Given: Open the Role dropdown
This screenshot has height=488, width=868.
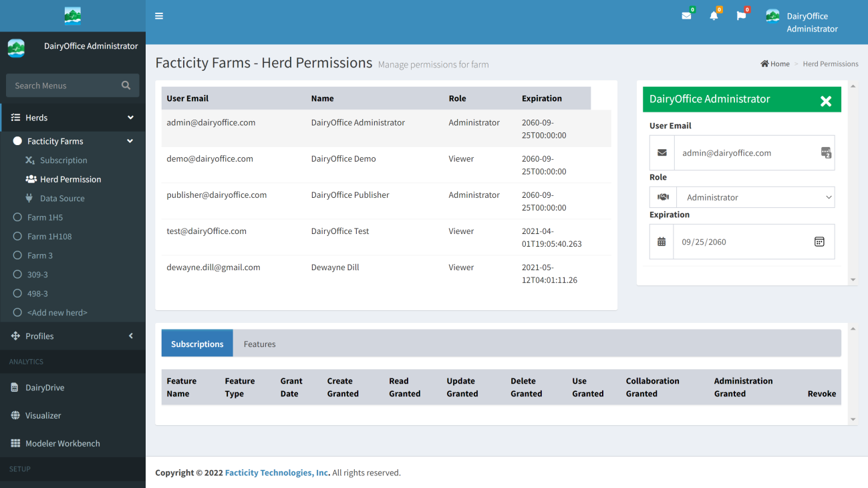Looking at the screenshot, I should (755, 197).
